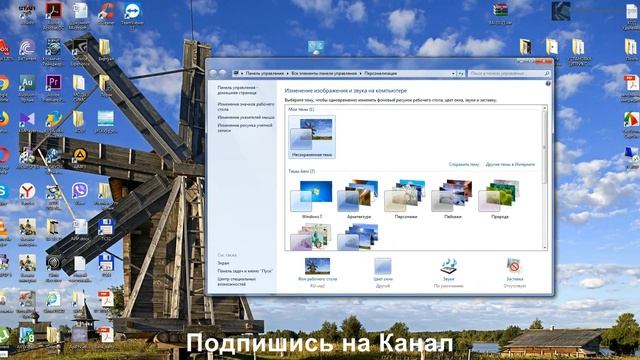Select Windows 7 Aero theme
This screenshot has width=640, height=360.
pos(312,200)
